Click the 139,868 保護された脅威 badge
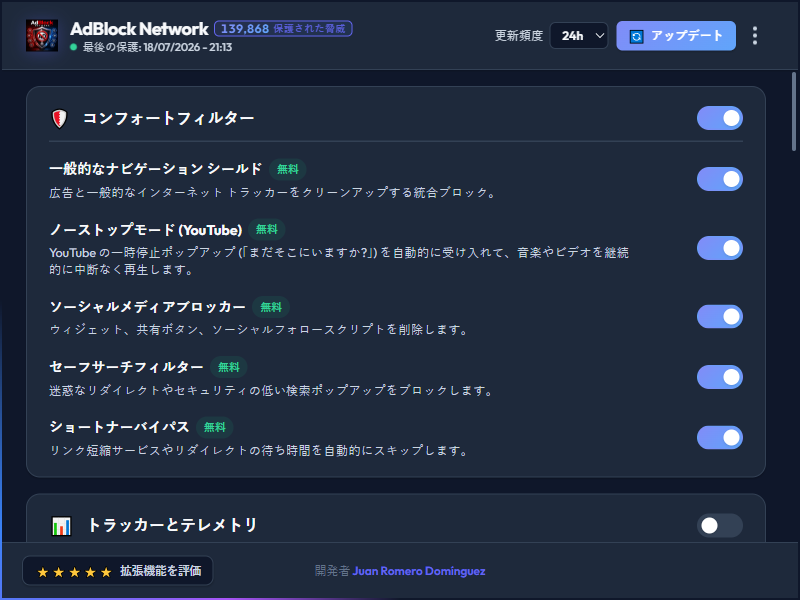Image resolution: width=800 pixels, height=600 pixels. (283, 29)
